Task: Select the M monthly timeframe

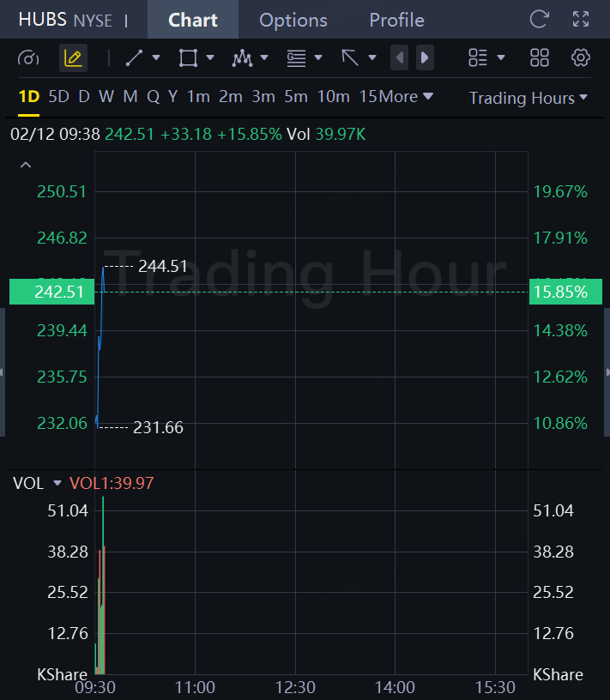Action: tap(130, 96)
